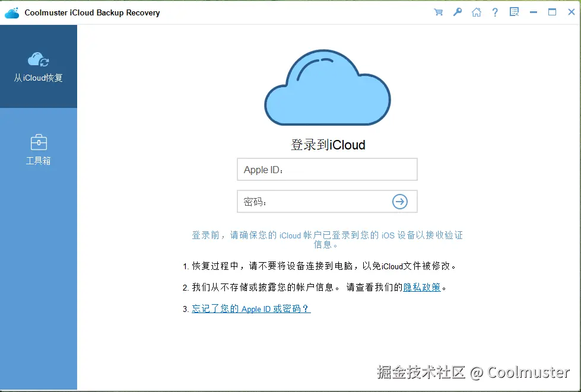Close the Coolmuster window
Image resolution: width=581 pixels, height=392 pixels.
[572, 12]
